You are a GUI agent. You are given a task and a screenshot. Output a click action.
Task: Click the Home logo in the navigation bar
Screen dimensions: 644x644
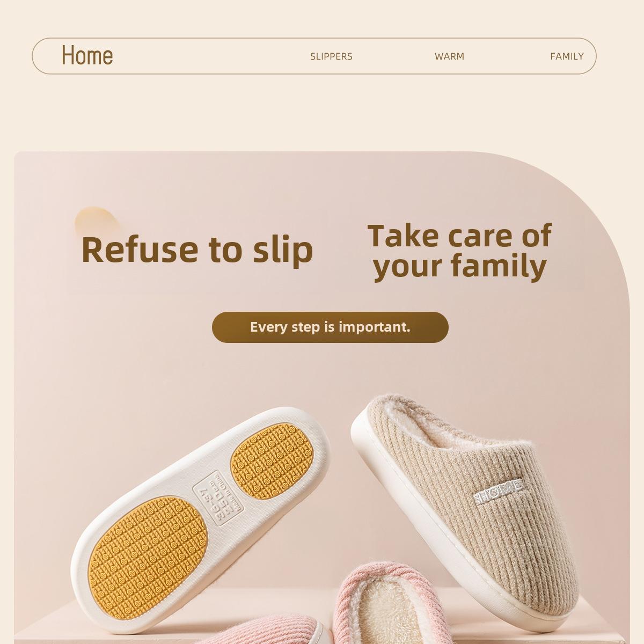pyautogui.click(x=87, y=55)
